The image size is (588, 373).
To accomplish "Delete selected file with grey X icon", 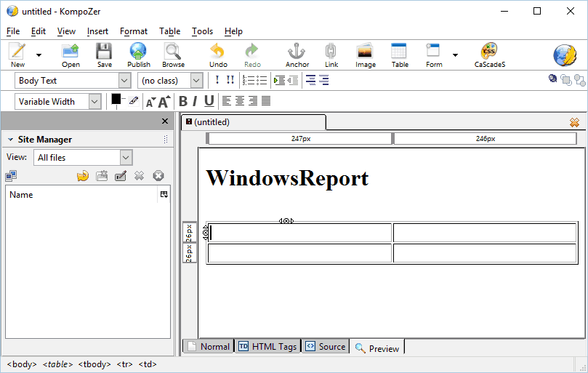I will click(x=139, y=176).
